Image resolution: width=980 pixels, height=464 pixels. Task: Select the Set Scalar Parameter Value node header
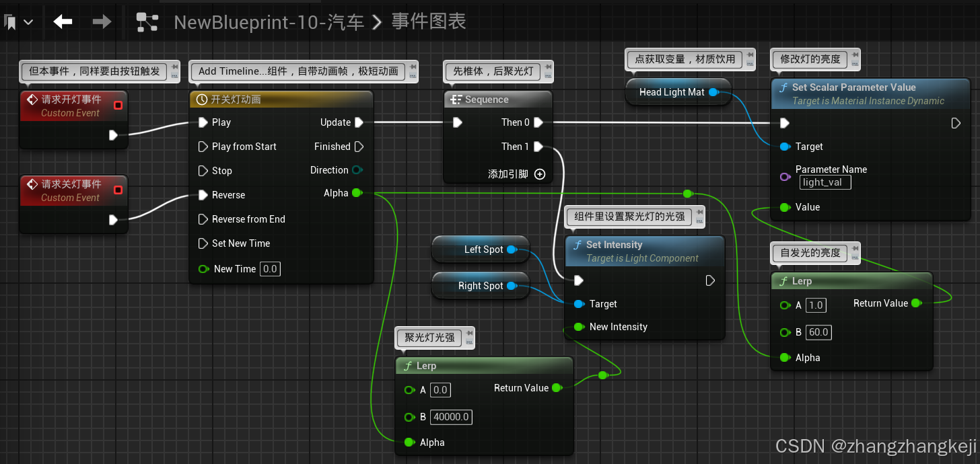click(870, 93)
